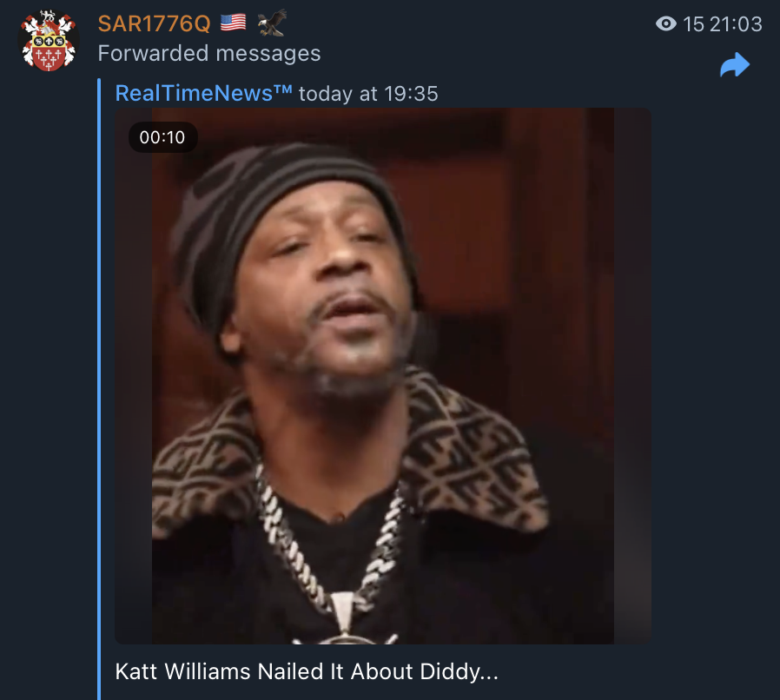780x700 pixels.
Task: Click the Forwarded messages label
Action: click(209, 53)
